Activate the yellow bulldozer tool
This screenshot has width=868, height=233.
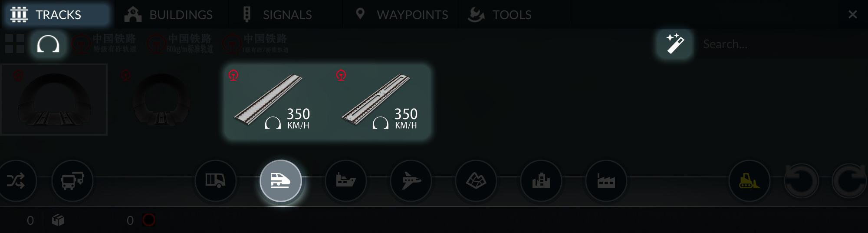click(750, 181)
